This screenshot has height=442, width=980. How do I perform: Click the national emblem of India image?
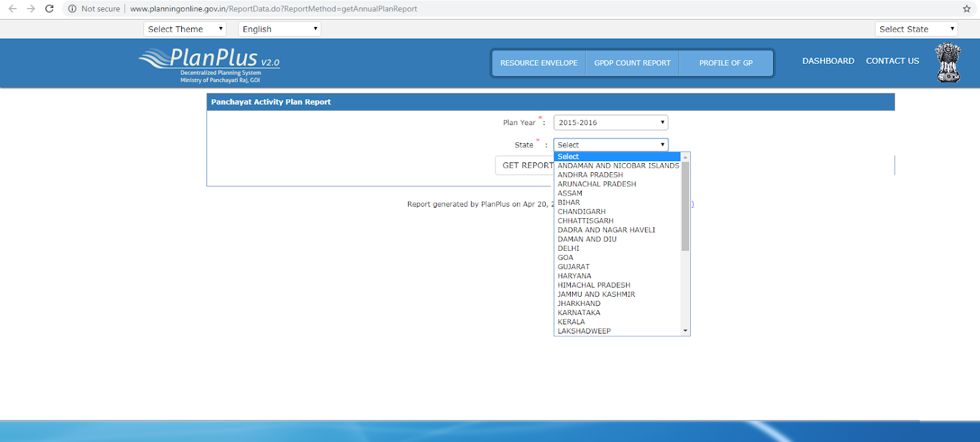[x=948, y=63]
